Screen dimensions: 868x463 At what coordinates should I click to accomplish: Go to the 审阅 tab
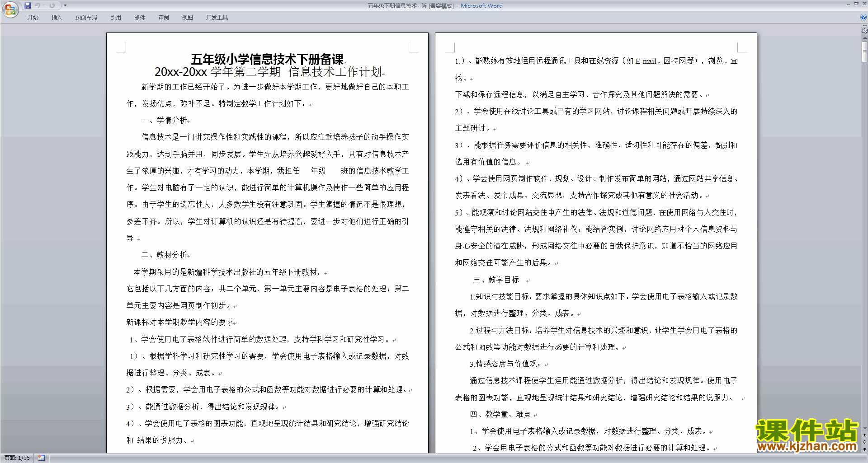164,17
